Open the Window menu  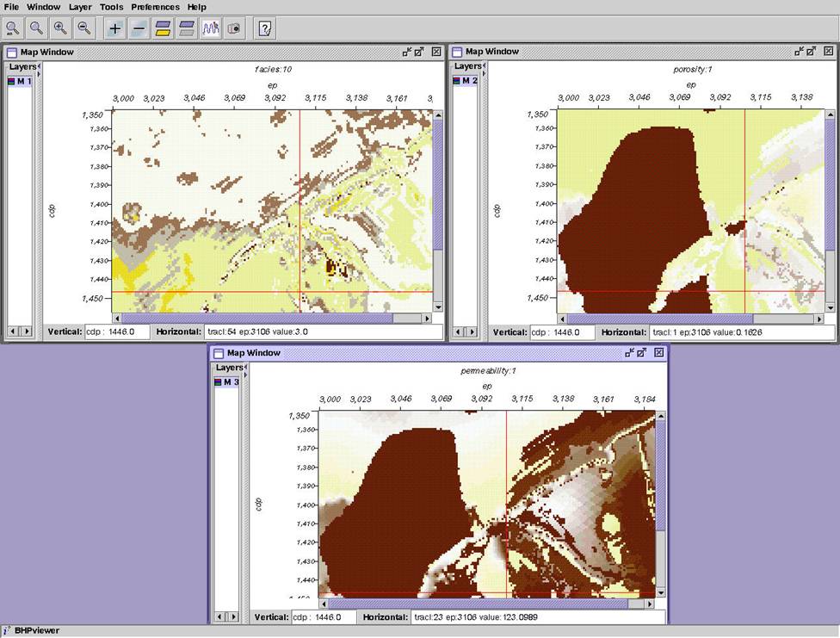pyautogui.click(x=43, y=7)
